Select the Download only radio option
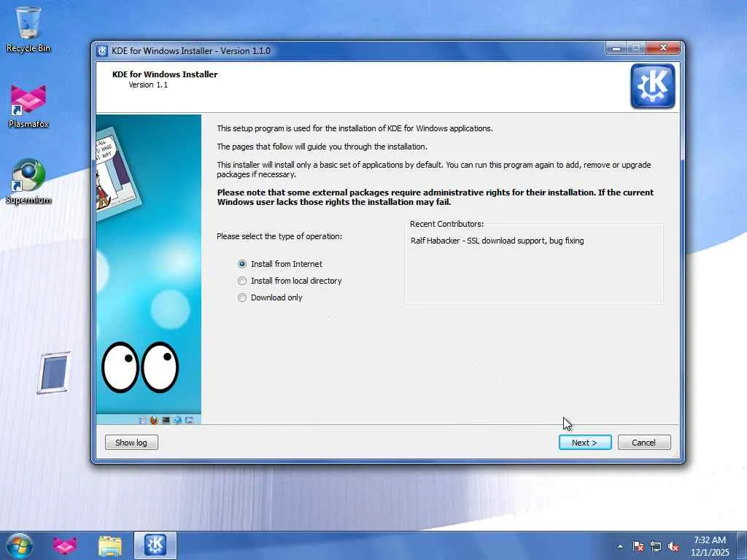 (270, 297)
